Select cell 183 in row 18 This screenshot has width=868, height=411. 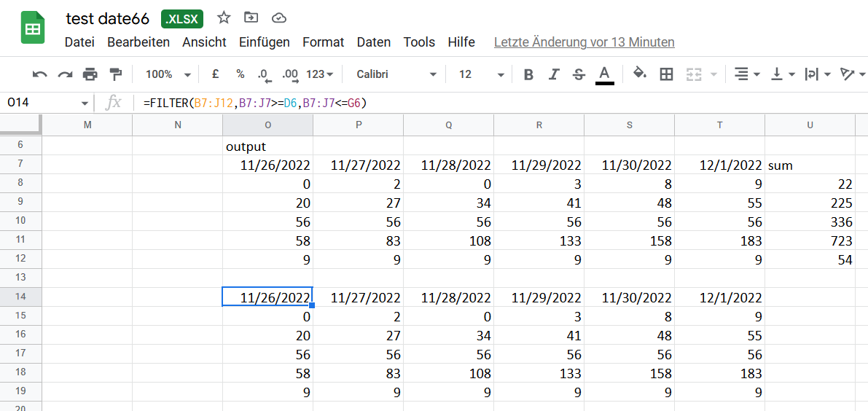[x=719, y=373]
